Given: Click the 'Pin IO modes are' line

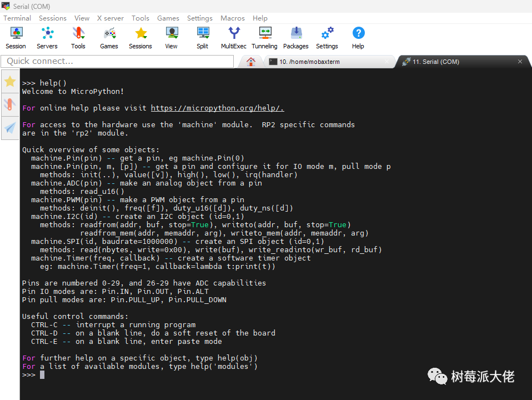Looking at the screenshot, I should [116, 291].
